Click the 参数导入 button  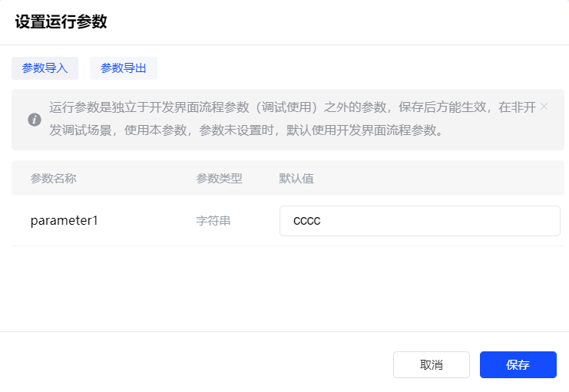tap(45, 68)
